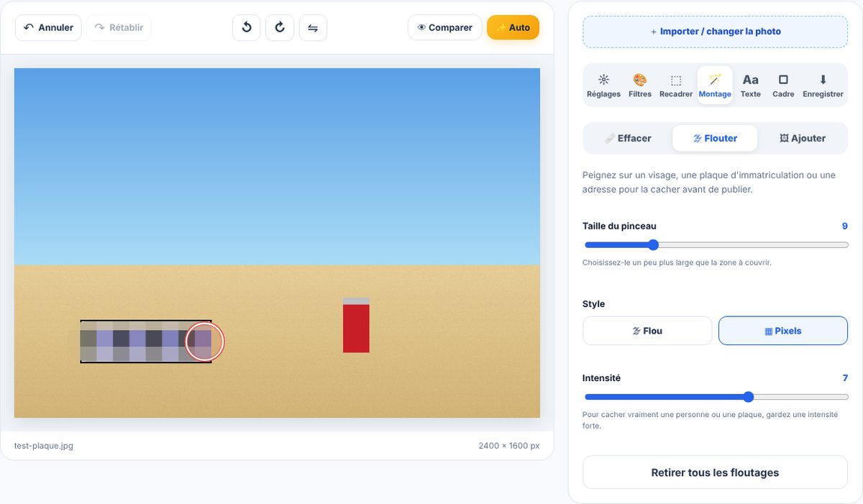The height and width of the screenshot is (504, 863).
Task: Rotate the photo counter-clockwise
Action: coord(247,27)
